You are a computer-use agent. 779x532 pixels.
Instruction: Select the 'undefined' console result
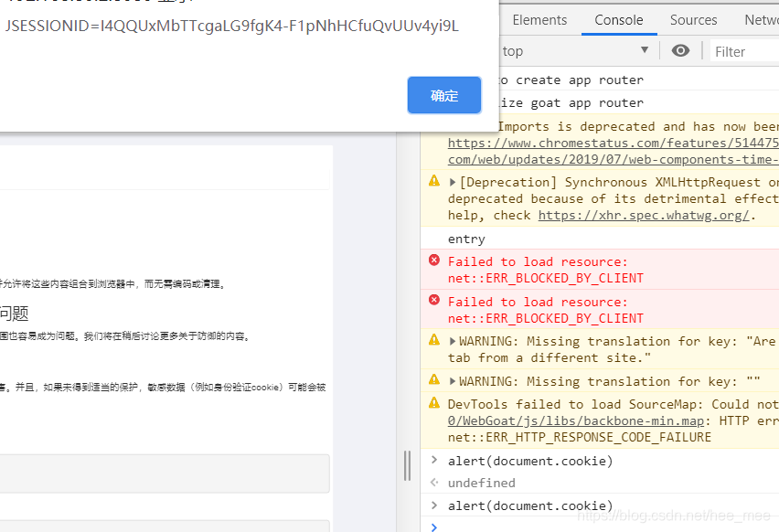(x=482, y=483)
